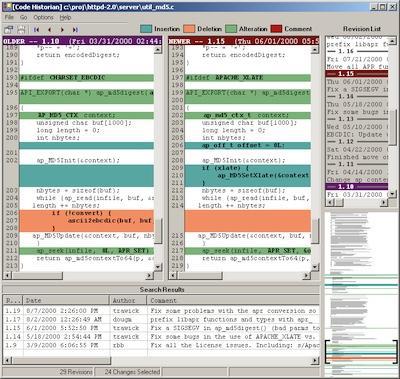Screen dimensions: 400x379
Task: Click the open file toolbar icon
Action: (8, 29)
